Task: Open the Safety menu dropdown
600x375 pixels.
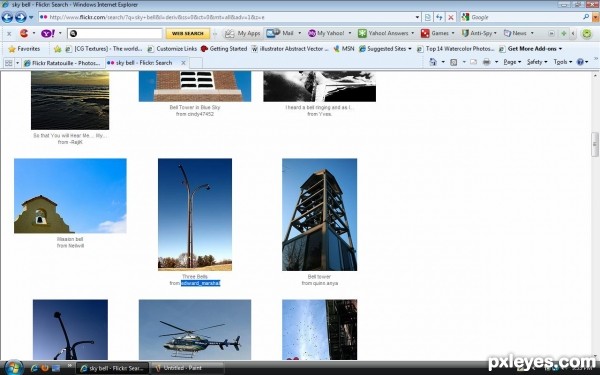Action: coord(536,62)
